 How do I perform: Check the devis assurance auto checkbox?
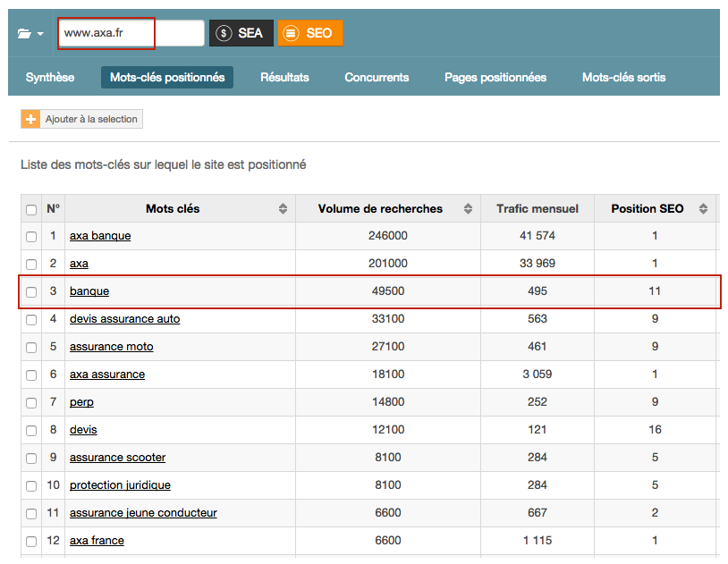pos(31,320)
